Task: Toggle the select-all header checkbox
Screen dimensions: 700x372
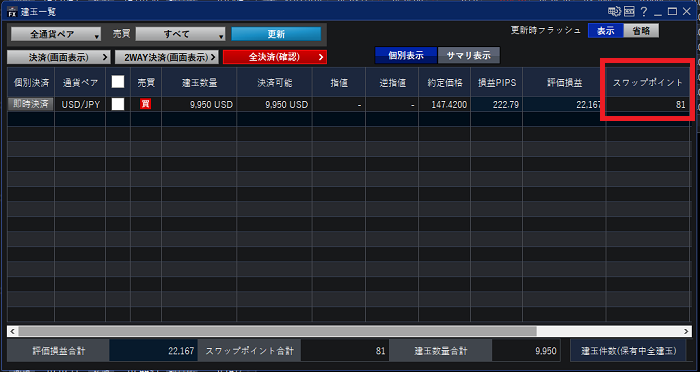Action: click(x=118, y=82)
